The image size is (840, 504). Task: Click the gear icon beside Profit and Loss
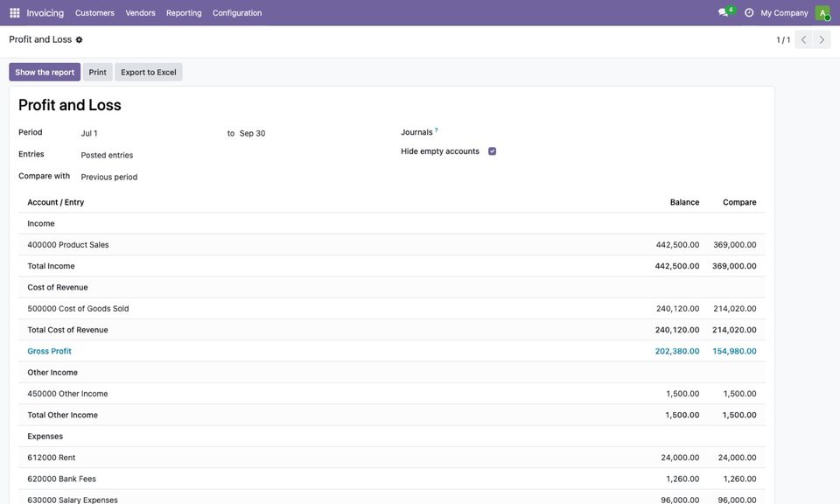(79, 39)
